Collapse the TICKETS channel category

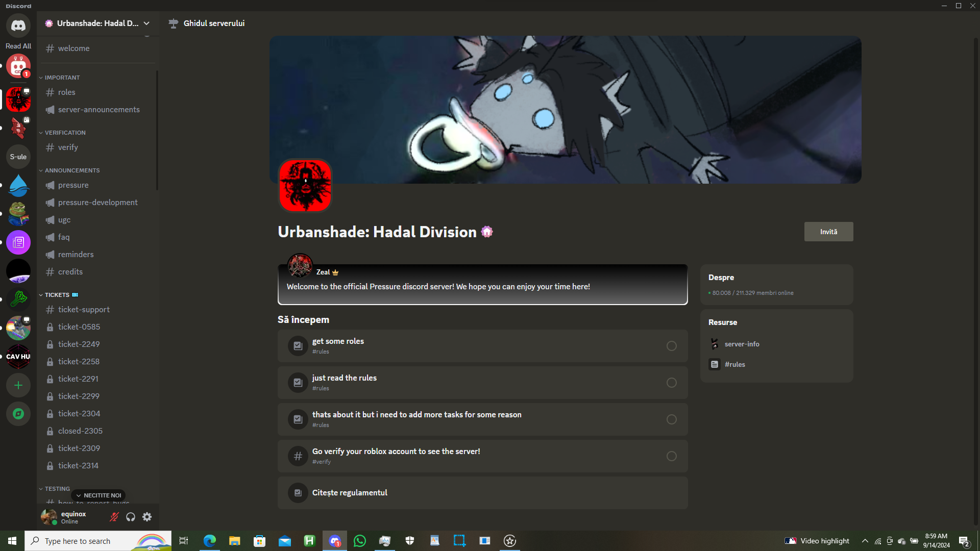57,295
